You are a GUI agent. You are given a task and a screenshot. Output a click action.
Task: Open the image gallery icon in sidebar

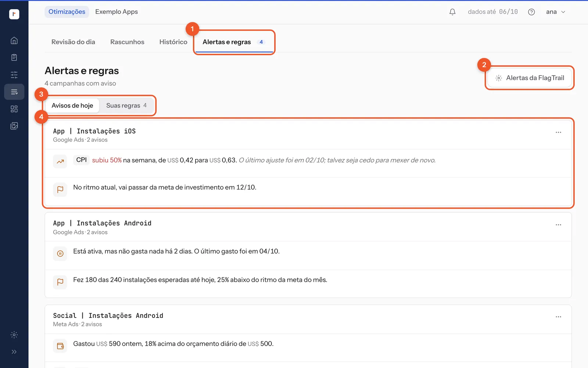click(x=14, y=126)
